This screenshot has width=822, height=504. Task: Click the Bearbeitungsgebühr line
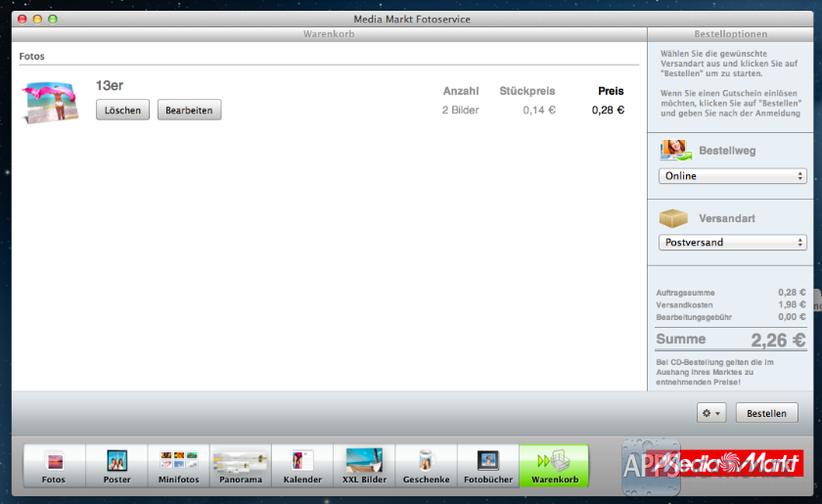click(x=731, y=317)
